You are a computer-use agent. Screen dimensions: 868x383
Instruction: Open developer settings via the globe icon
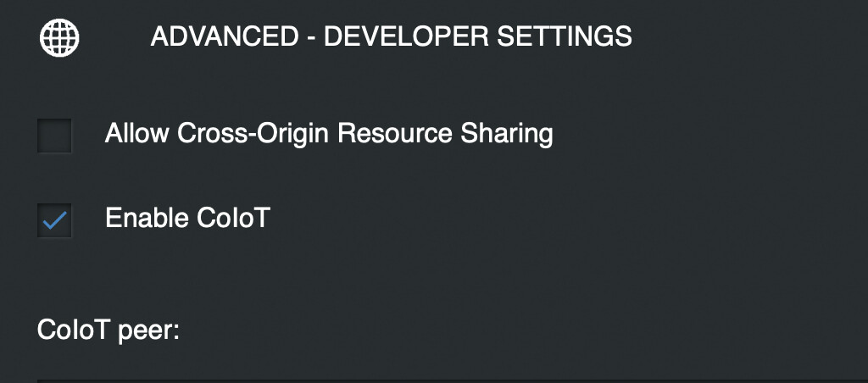click(x=59, y=38)
